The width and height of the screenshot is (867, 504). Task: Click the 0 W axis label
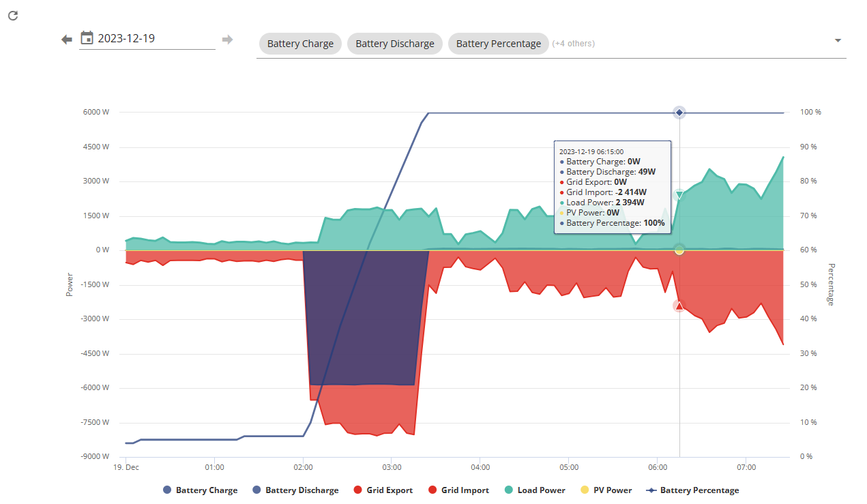102,250
